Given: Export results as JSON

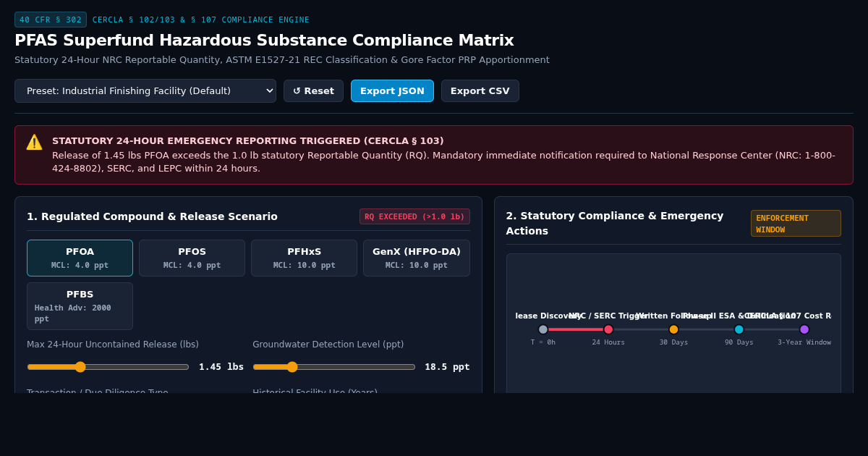Looking at the screenshot, I should (392, 90).
